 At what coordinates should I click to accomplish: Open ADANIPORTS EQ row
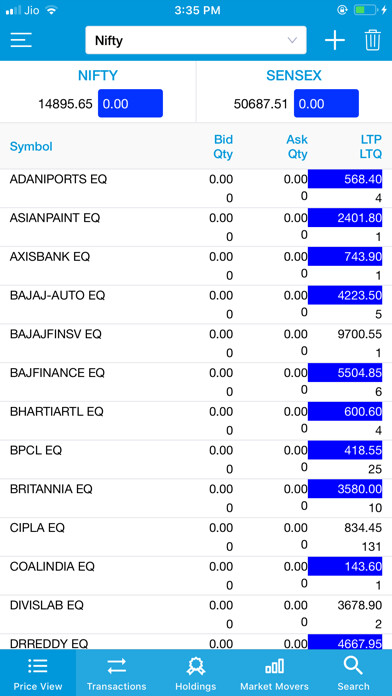pyautogui.click(x=196, y=188)
